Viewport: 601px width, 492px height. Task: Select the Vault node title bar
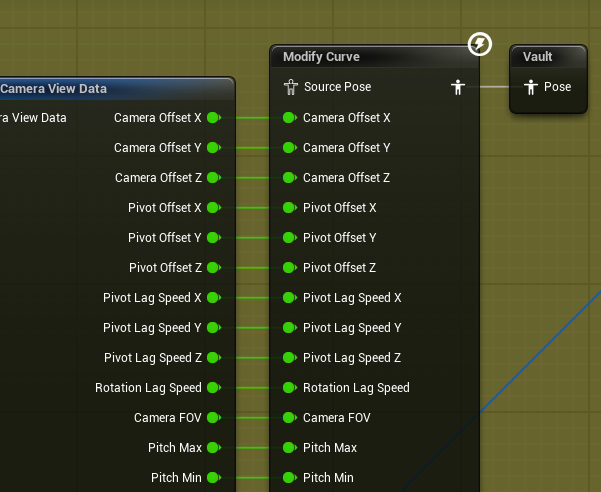click(x=548, y=57)
